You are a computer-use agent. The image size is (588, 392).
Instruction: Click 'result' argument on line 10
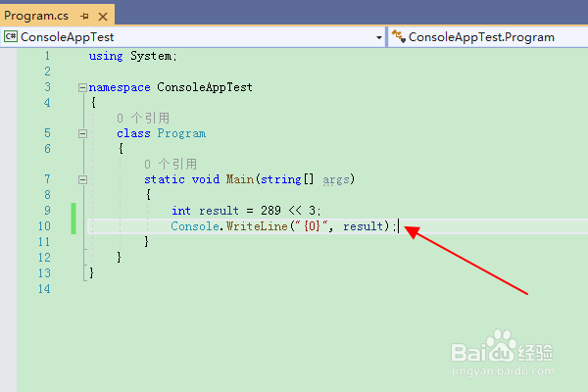coord(363,226)
